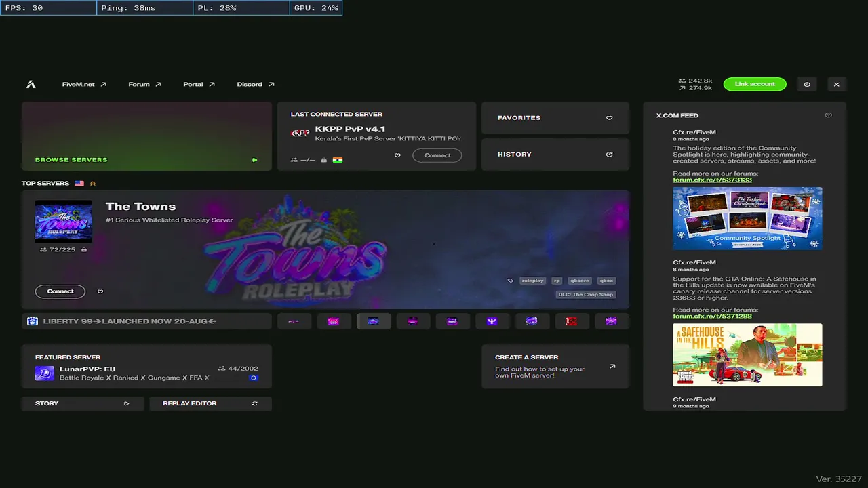Connect to The Towns server

click(60, 291)
